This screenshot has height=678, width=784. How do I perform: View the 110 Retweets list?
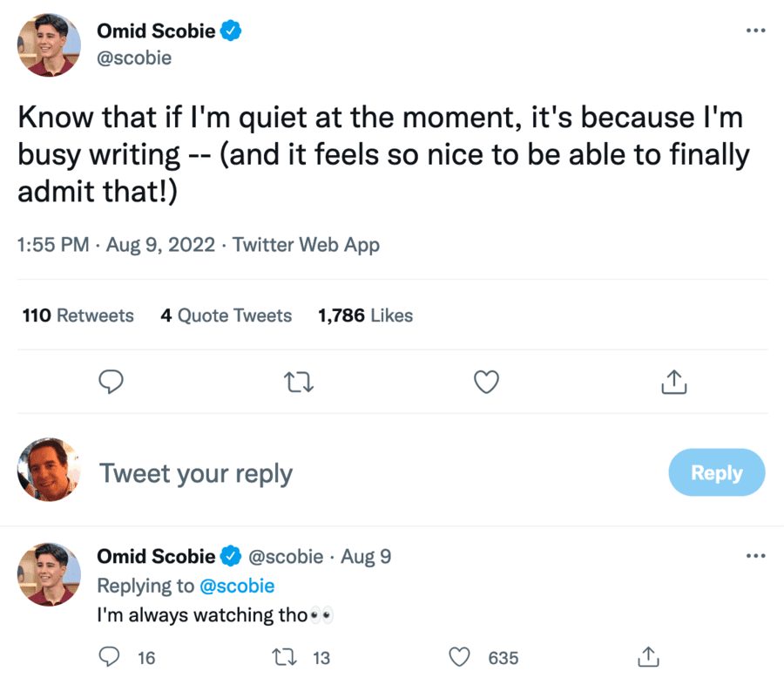(78, 315)
